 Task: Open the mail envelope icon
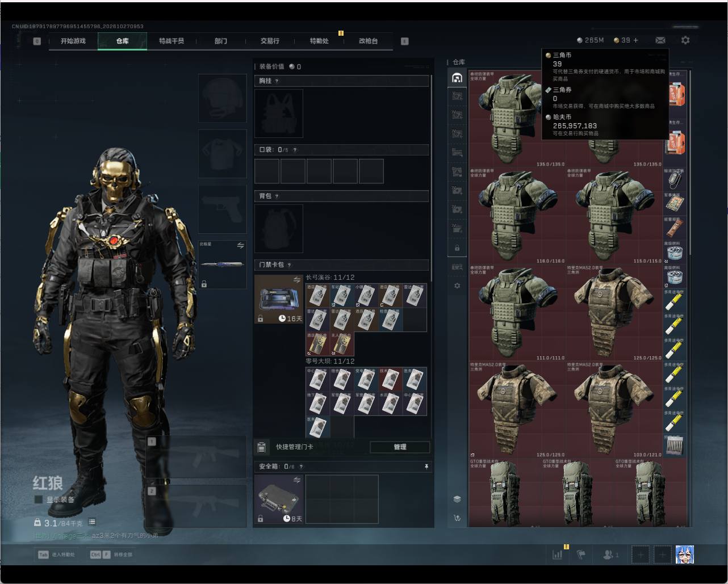(x=660, y=40)
